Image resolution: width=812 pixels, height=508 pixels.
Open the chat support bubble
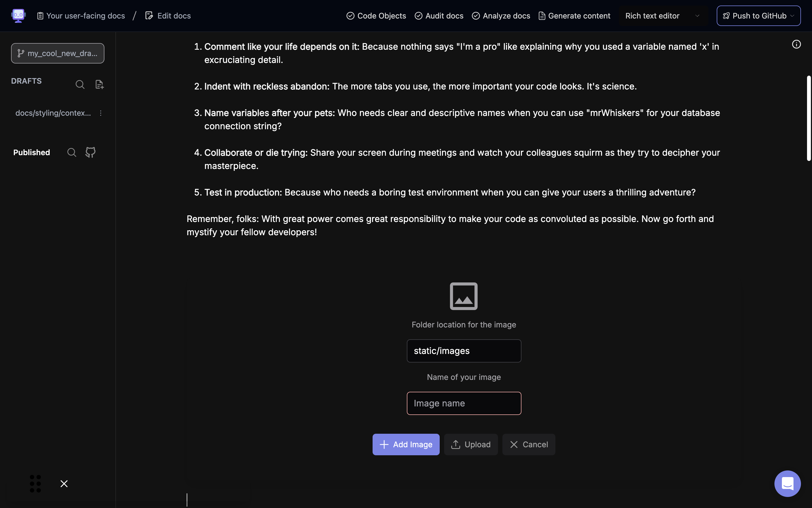787,483
